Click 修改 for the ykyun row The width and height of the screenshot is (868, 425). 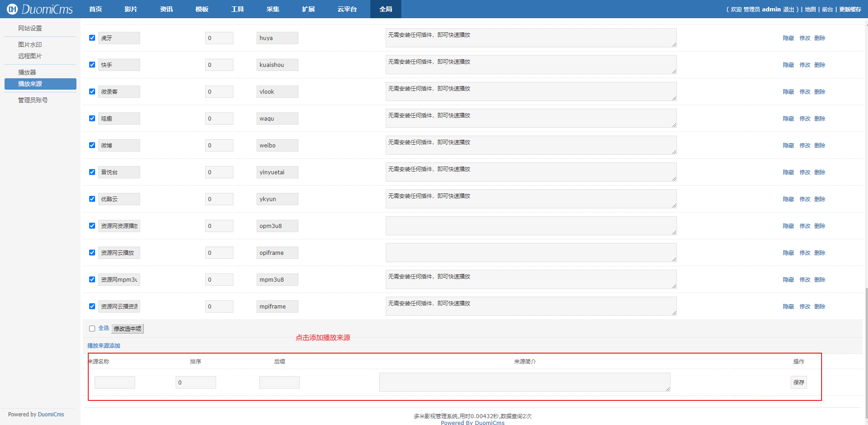click(804, 199)
